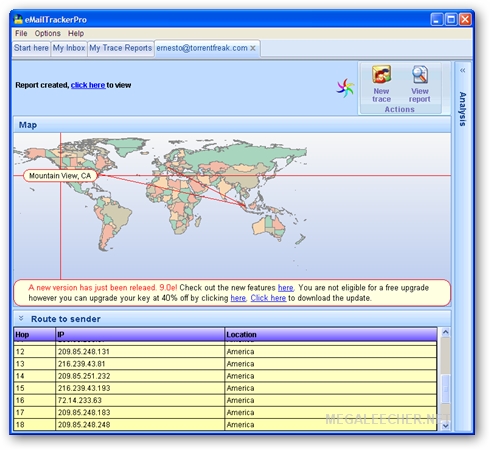
Task: Click the Mountain View, CA map label
Action: [x=60, y=176]
